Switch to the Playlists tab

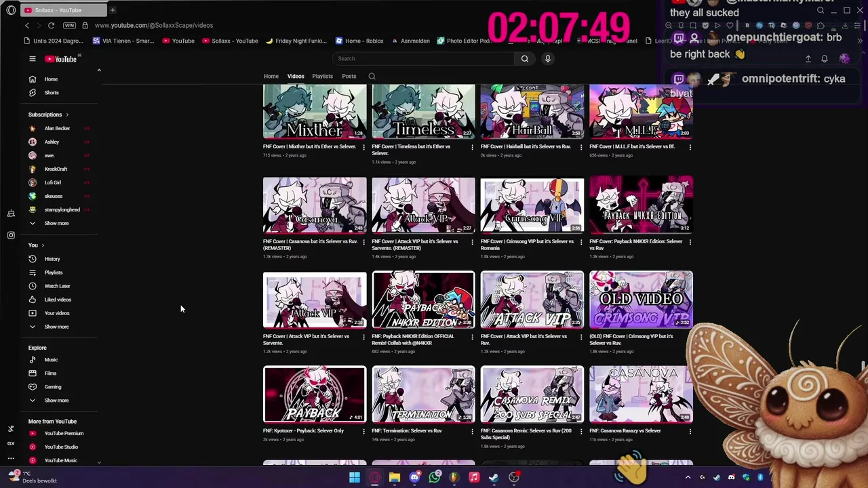click(x=322, y=77)
